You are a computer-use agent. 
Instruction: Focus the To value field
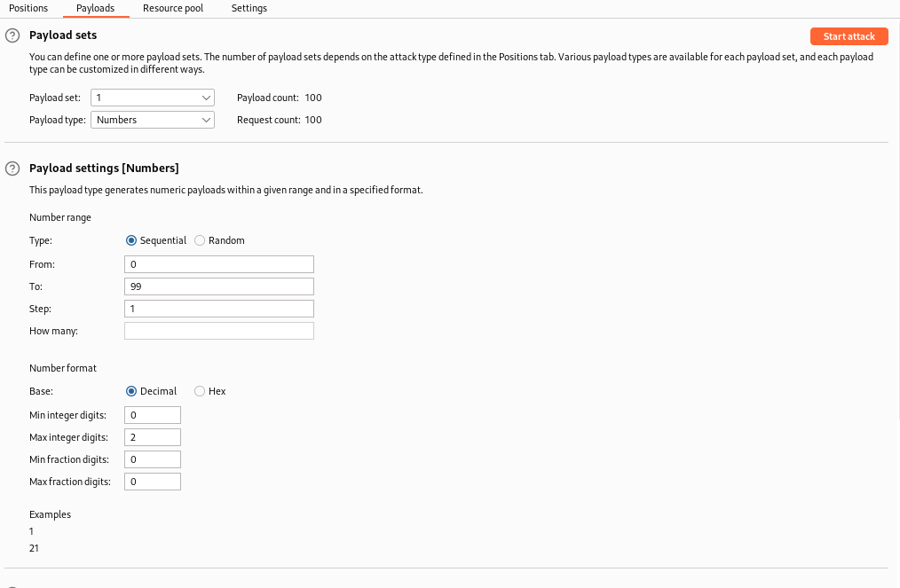coord(219,286)
